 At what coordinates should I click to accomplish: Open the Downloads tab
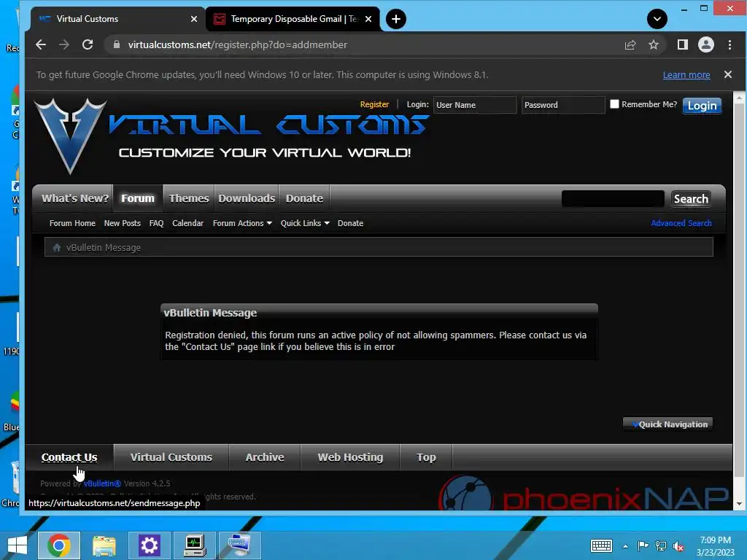pos(247,198)
